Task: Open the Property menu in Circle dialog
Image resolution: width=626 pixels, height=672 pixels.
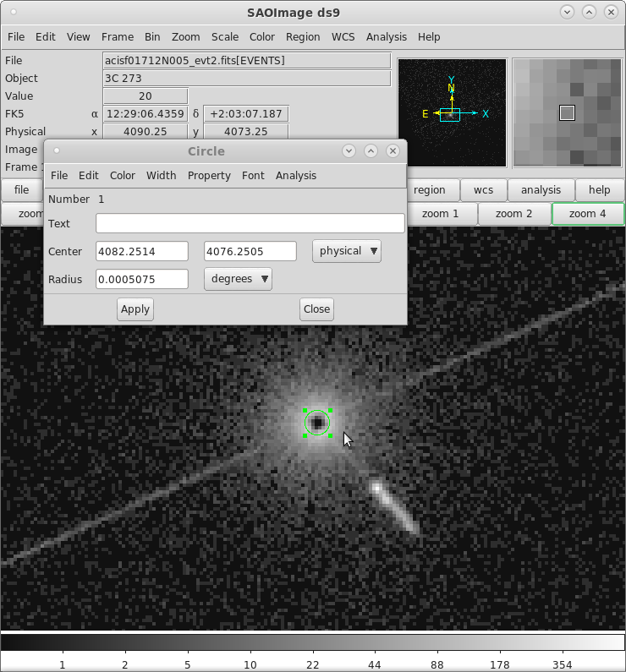Action: [209, 175]
